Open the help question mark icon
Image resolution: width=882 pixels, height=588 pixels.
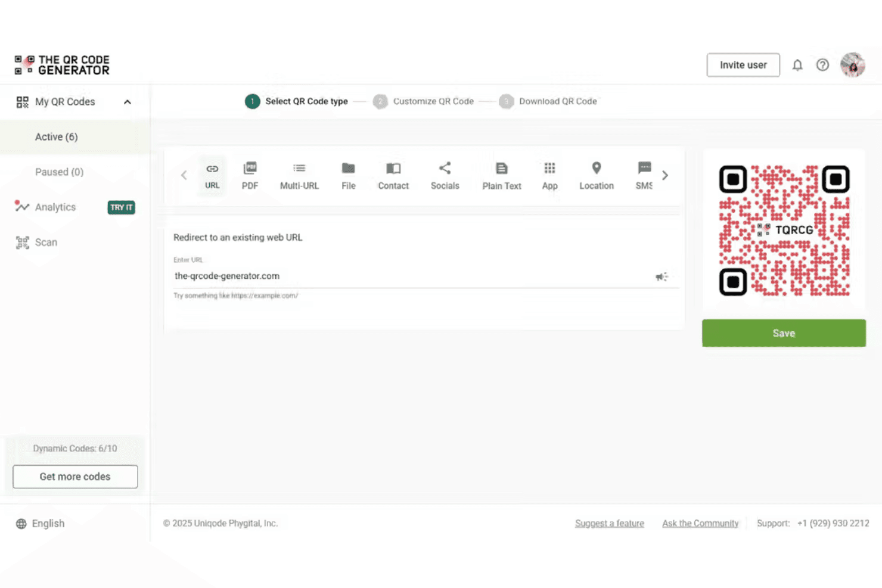(822, 65)
